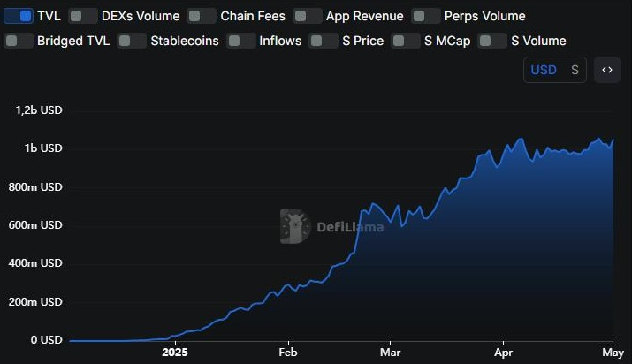This screenshot has width=632, height=364.
Task: Show S Volume on the chart
Action: pyautogui.click(x=492, y=41)
